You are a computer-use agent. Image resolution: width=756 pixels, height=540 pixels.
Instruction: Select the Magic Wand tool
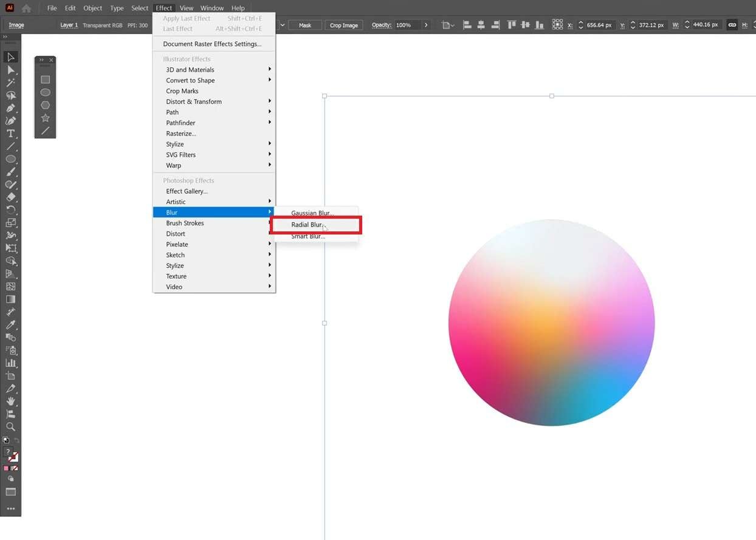pyautogui.click(x=10, y=83)
